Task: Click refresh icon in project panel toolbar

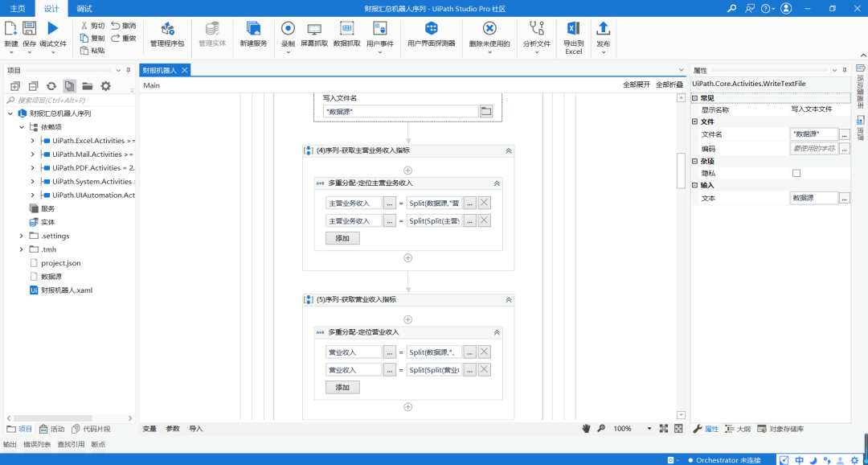Action: (51, 86)
